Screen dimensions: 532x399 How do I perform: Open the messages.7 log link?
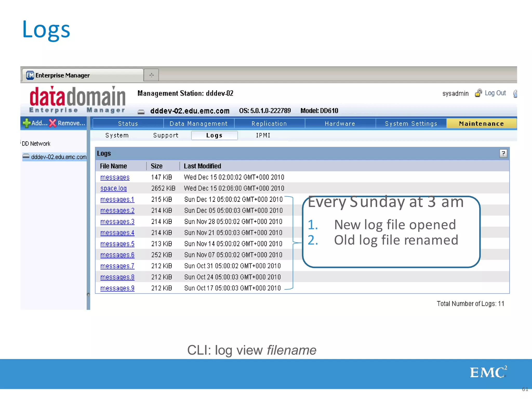117,266
